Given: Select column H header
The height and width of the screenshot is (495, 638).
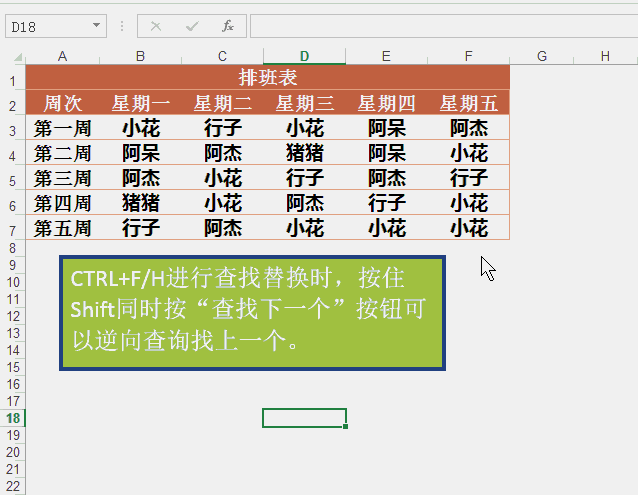Looking at the screenshot, I should [605, 56].
